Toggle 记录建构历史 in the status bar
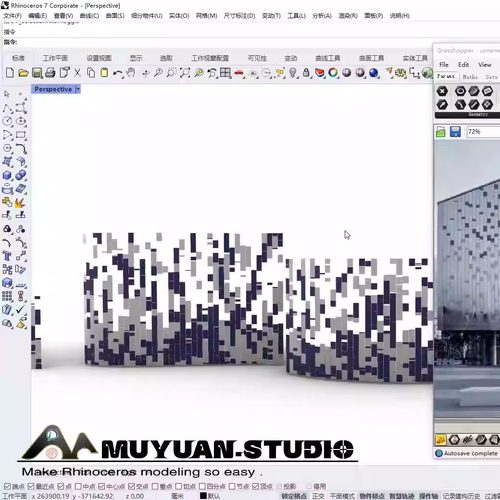500x500 pixels. [461, 496]
